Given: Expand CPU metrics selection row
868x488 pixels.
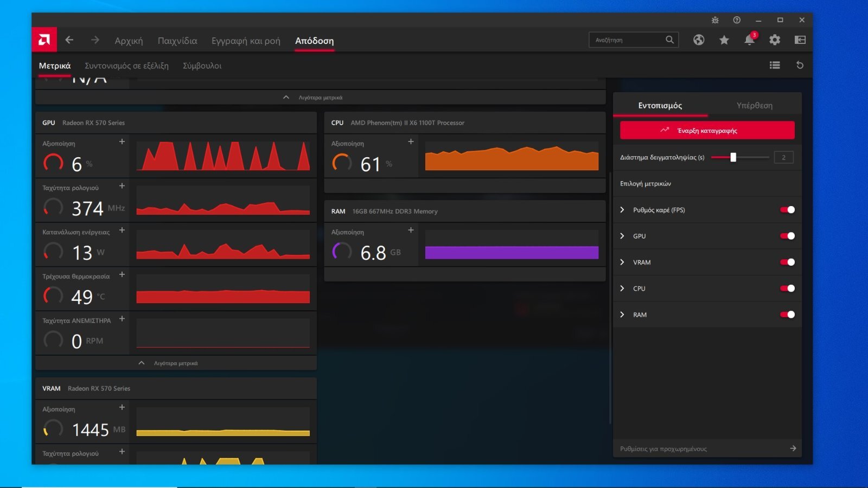Looking at the screenshot, I should (x=622, y=288).
